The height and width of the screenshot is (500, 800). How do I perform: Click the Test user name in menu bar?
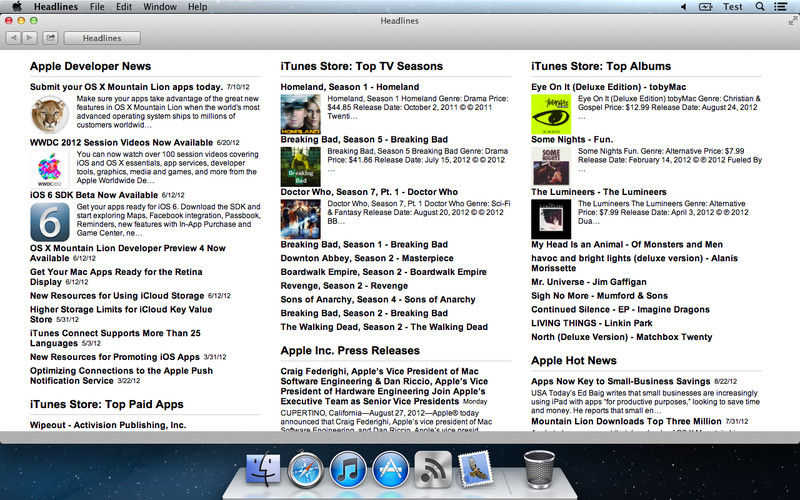pyautogui.click(x=733, y=7)
